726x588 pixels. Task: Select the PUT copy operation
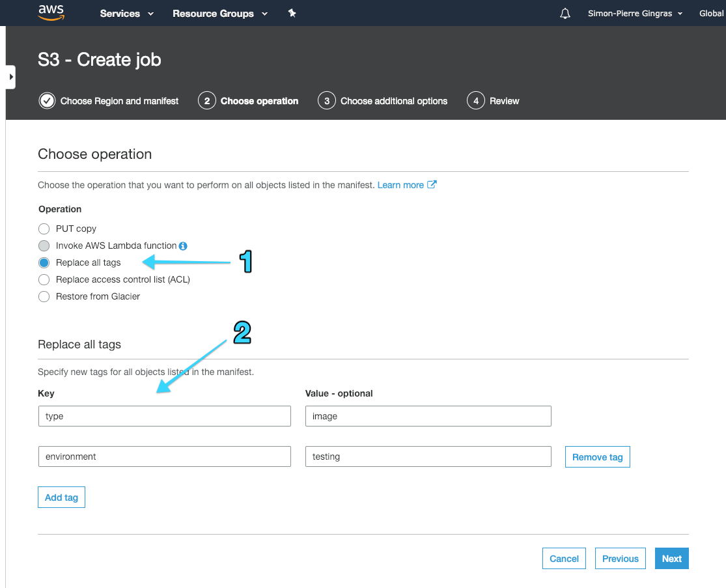coord(44,229)
